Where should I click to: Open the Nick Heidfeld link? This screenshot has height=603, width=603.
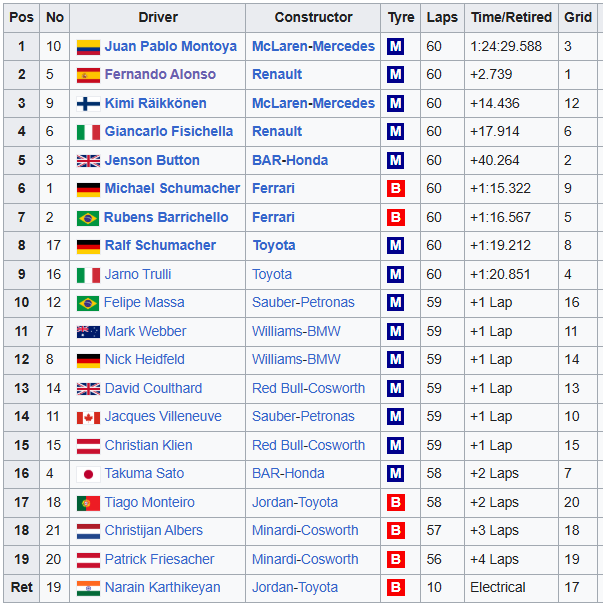145,360
